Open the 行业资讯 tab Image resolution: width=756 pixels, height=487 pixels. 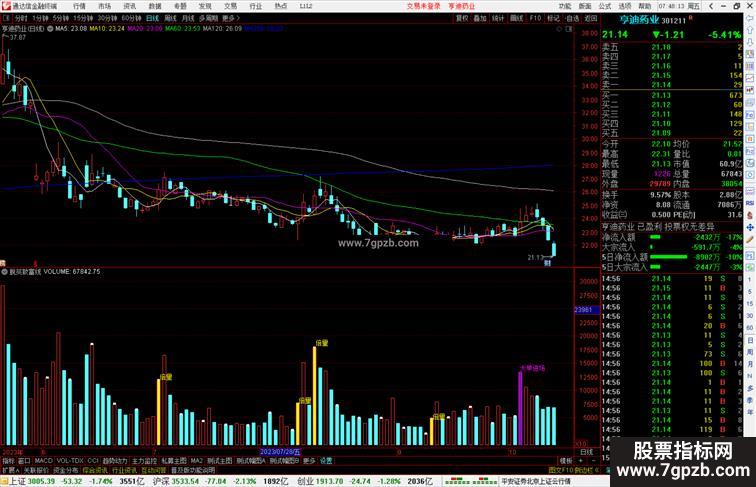point(125,470)
